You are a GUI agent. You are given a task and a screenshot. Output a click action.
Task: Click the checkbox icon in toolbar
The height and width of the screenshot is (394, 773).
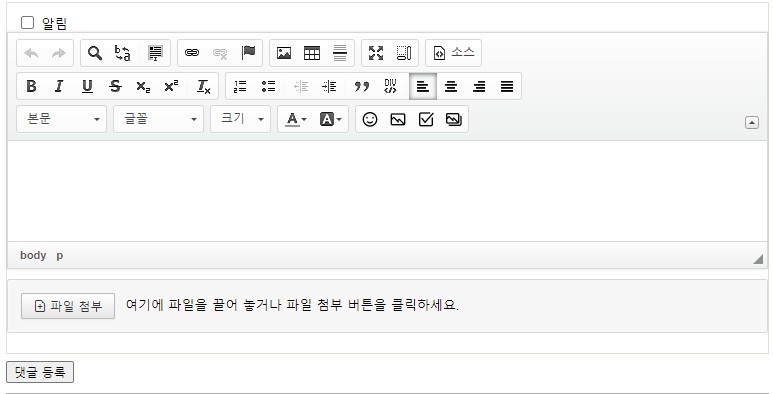tap(426, 119)
